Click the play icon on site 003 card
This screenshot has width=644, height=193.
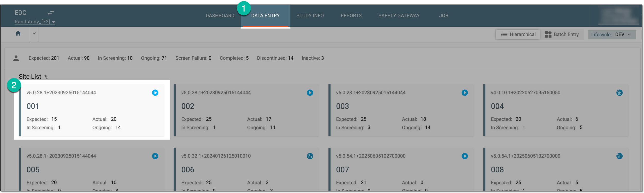click(465, 93)
